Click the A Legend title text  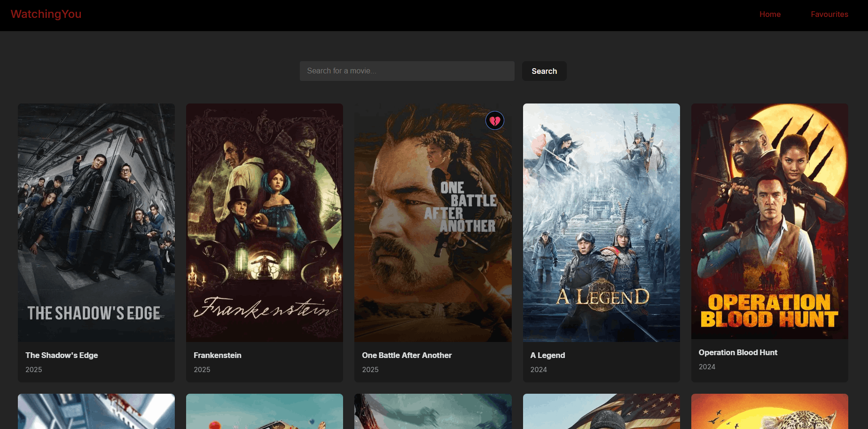point(548,355)
